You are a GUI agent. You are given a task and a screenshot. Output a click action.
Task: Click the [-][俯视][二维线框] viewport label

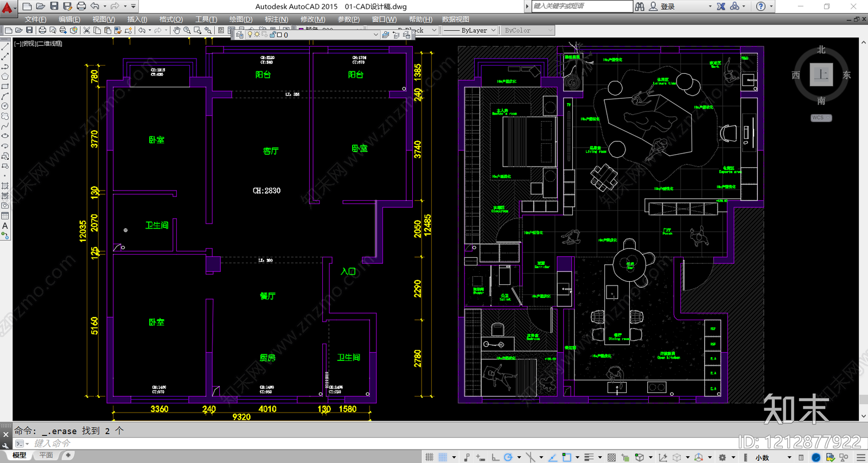pyautogui.click(x=38, y=43)
